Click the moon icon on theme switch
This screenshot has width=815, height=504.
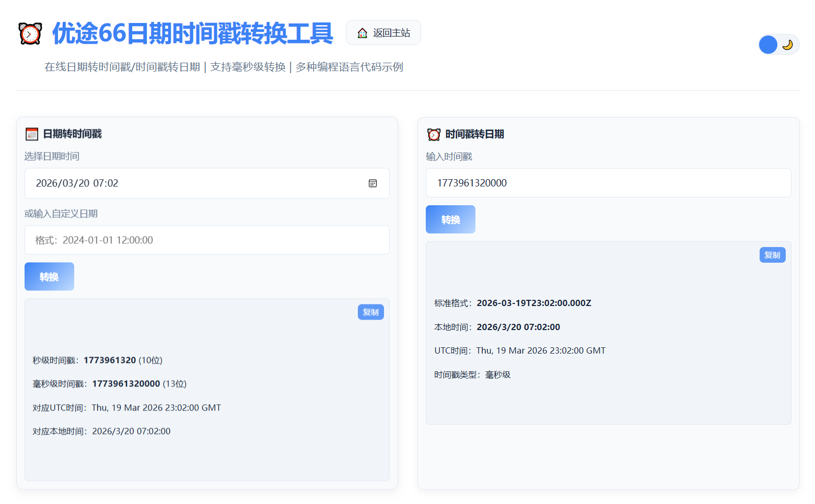point(788,45)
